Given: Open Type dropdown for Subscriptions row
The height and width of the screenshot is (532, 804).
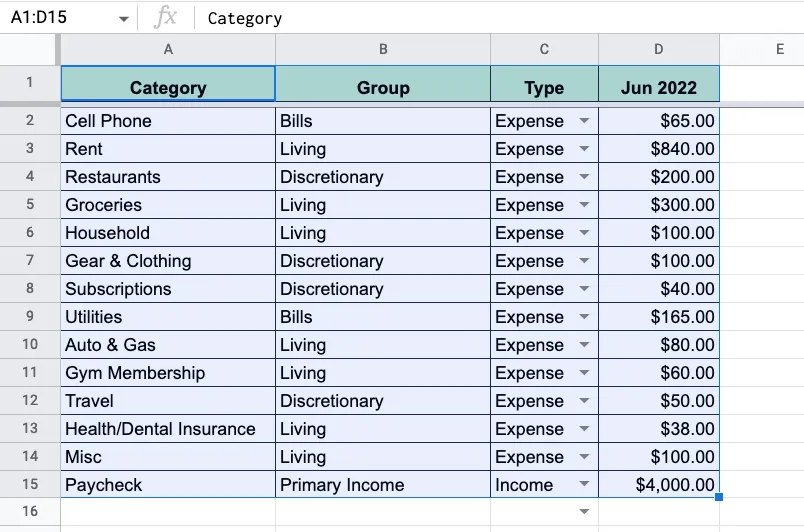Looking at the screenshot, I should click(x=584, y=289).
